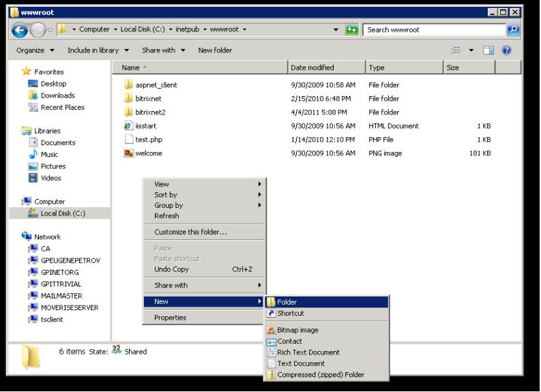Expand the arrow after Computer in the path
Screen dimensions: 541x392
(115, 29)
